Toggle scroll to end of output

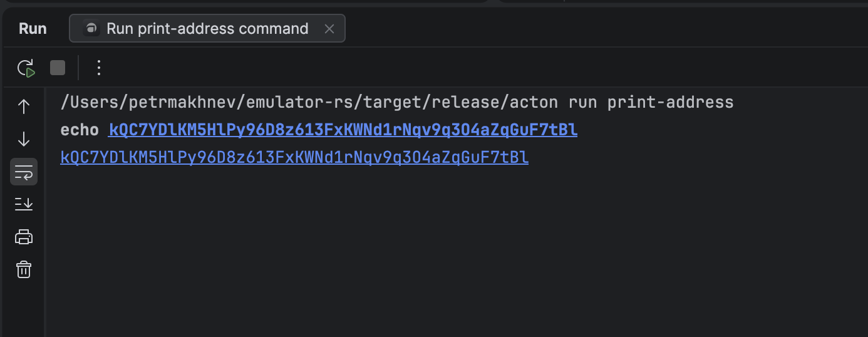24,204
